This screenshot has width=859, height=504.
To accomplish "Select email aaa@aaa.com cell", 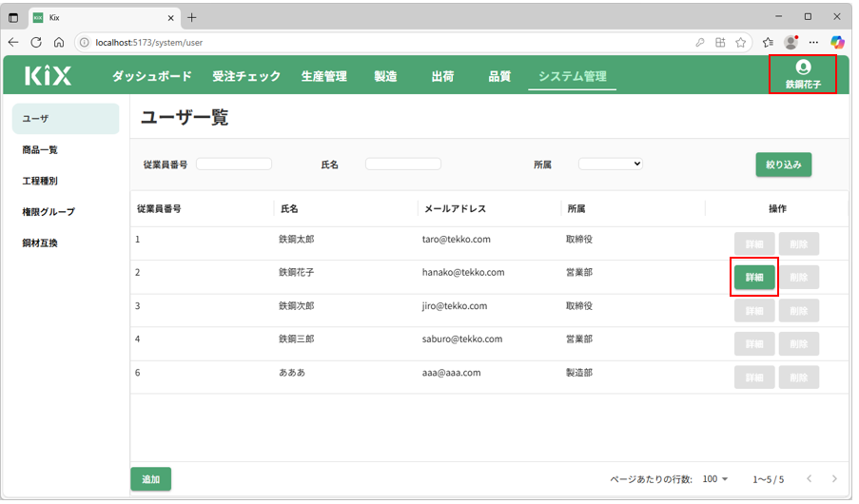I will [452, 373].
